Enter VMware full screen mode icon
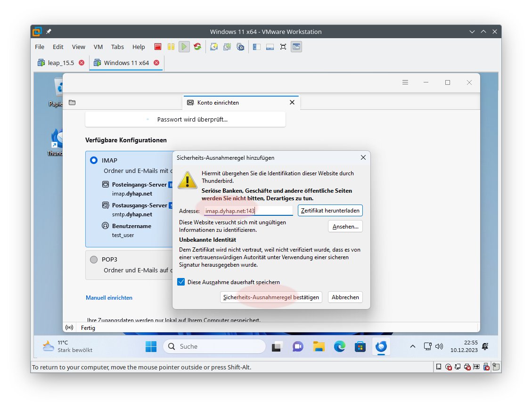This screenshot has height=409, width=532. point(283,47)
